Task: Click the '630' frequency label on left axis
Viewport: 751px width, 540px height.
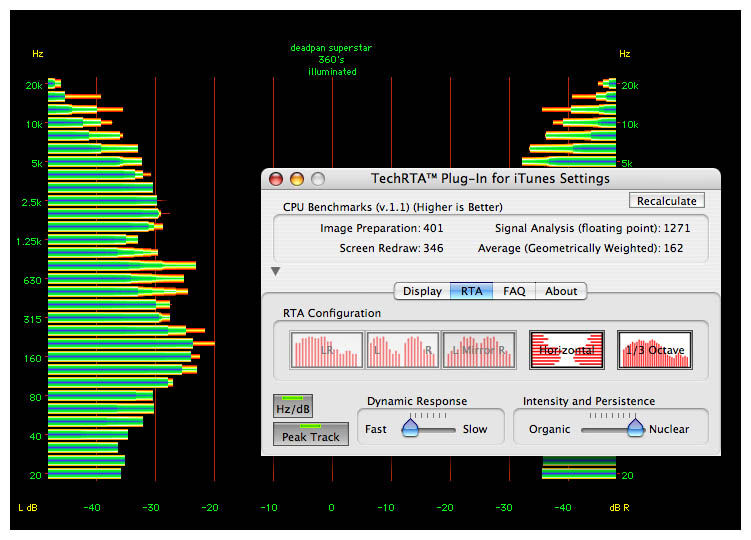Action: coord(33,280)
